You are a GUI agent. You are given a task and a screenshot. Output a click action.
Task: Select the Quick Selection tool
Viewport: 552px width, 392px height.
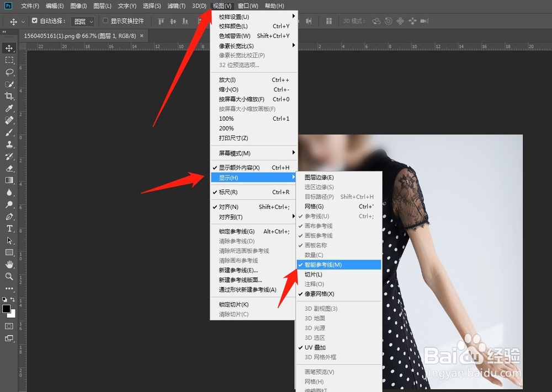coord(9,84)
